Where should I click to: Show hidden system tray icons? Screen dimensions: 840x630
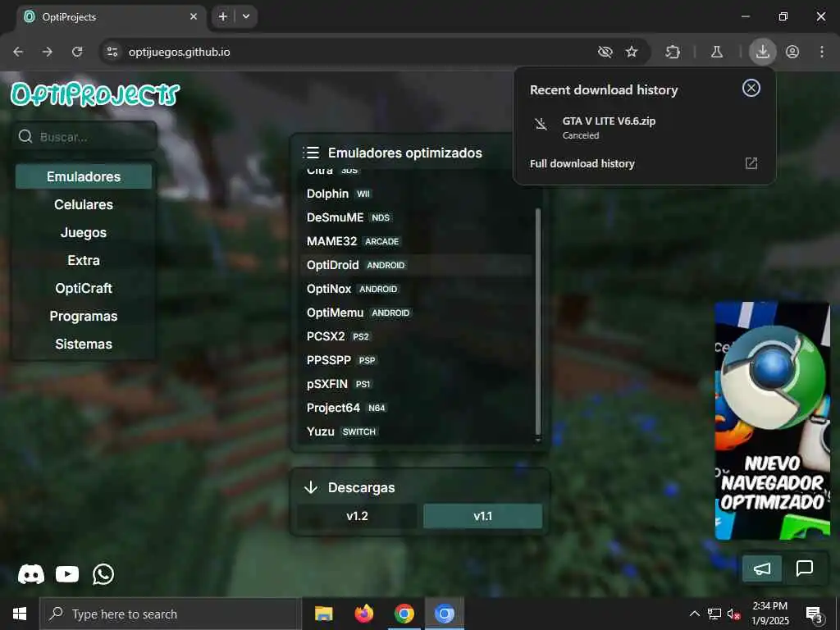coord(694,614)
